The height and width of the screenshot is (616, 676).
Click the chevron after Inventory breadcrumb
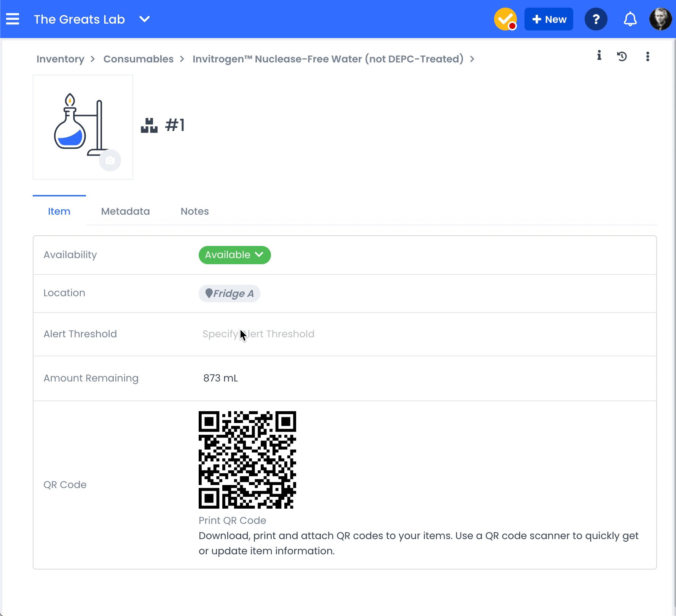click(x=92, y=59)
